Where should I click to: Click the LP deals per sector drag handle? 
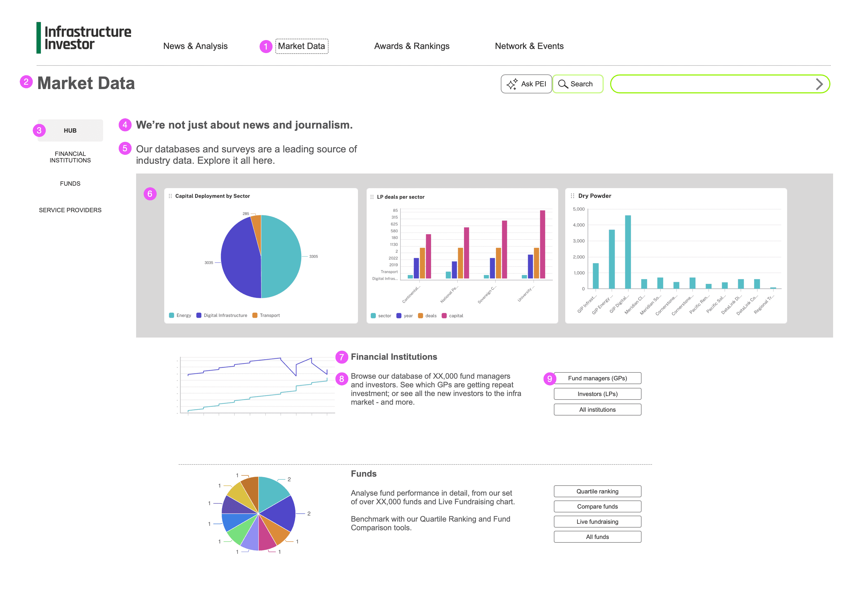pos(372,197)
